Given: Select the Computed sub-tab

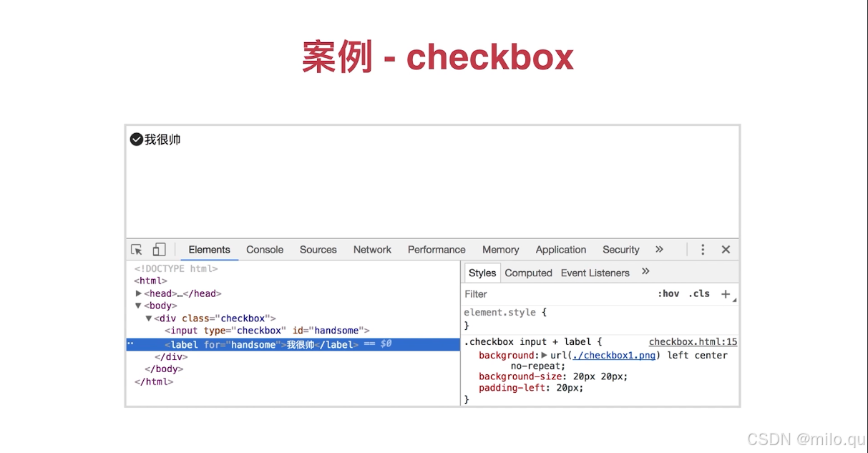Looking at the screenshot, I should point(528,273).
